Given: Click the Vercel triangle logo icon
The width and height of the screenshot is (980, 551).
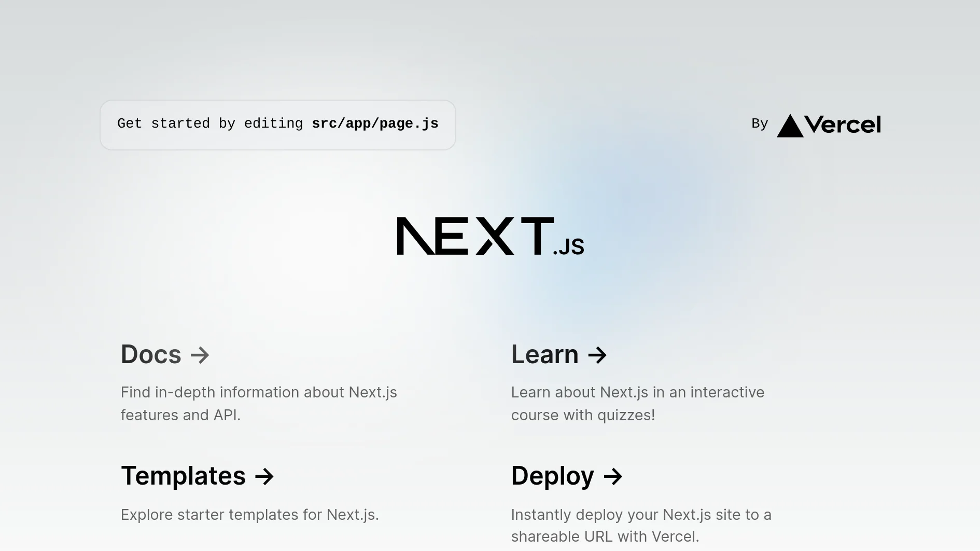Looking at the screenshot, I should point(790,126).
